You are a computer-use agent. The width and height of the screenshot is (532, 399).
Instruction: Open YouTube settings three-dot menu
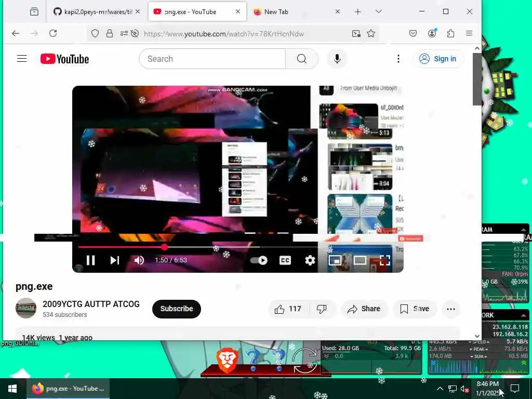click(398, 59)
